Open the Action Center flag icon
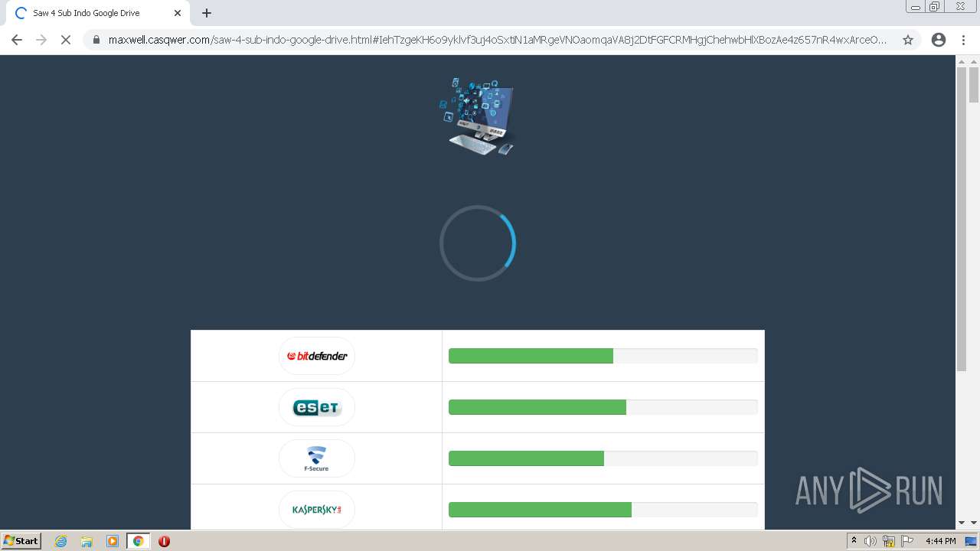Image resolution: width=980 pixels, height=551 pixels. click(907, 541)
